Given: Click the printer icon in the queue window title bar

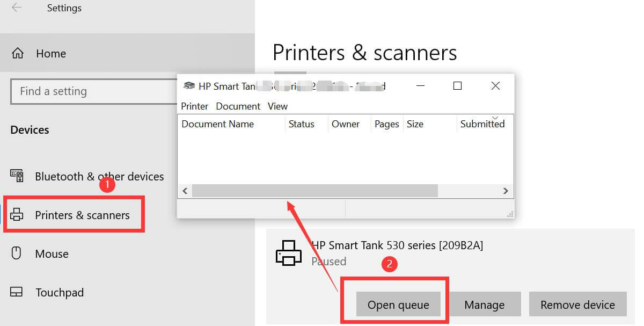Looking at the screenshot, I should (189, 85).
